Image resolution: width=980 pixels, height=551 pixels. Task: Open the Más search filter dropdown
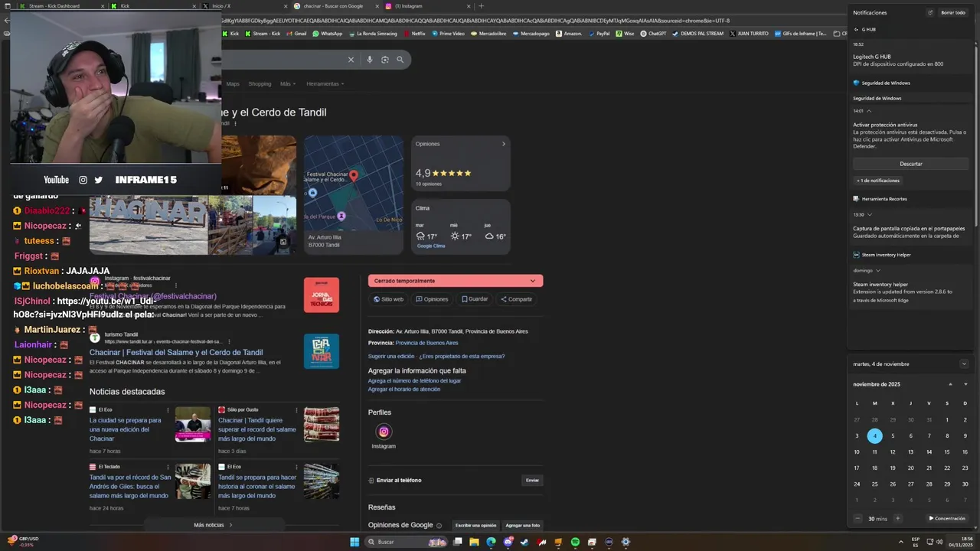coord(288,83)
